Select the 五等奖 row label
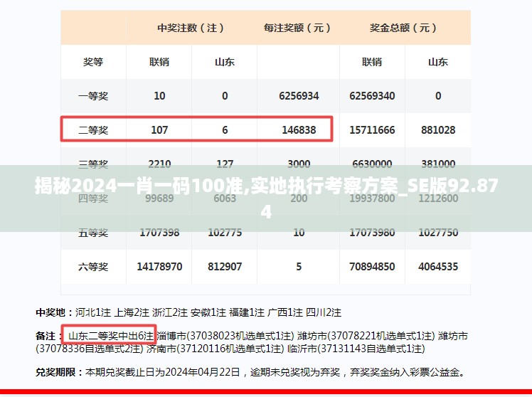Viewport: 532px width, 397px height. pyautogui.click(x=93, y=233)
